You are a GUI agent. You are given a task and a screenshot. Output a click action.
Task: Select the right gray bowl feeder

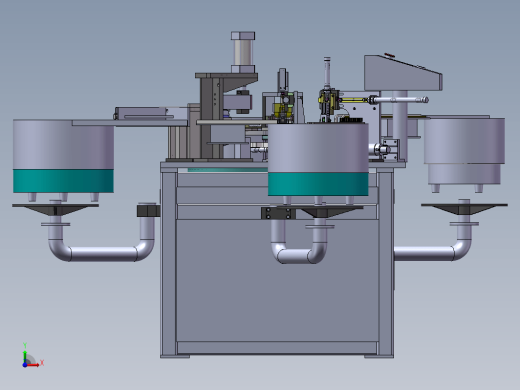click(x=464, y=150)
